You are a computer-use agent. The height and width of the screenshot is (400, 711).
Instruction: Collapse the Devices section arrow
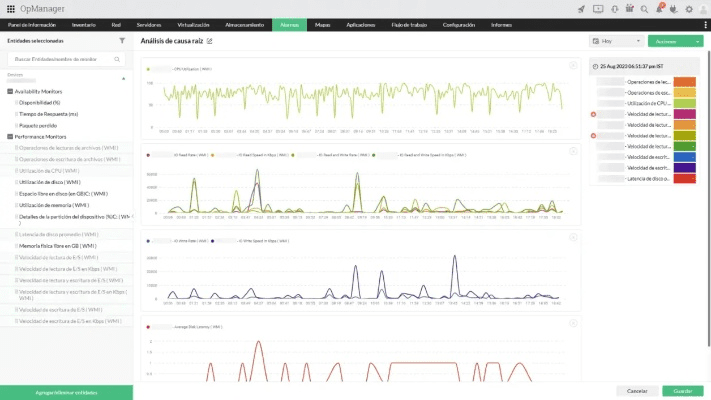coord(124,77)
